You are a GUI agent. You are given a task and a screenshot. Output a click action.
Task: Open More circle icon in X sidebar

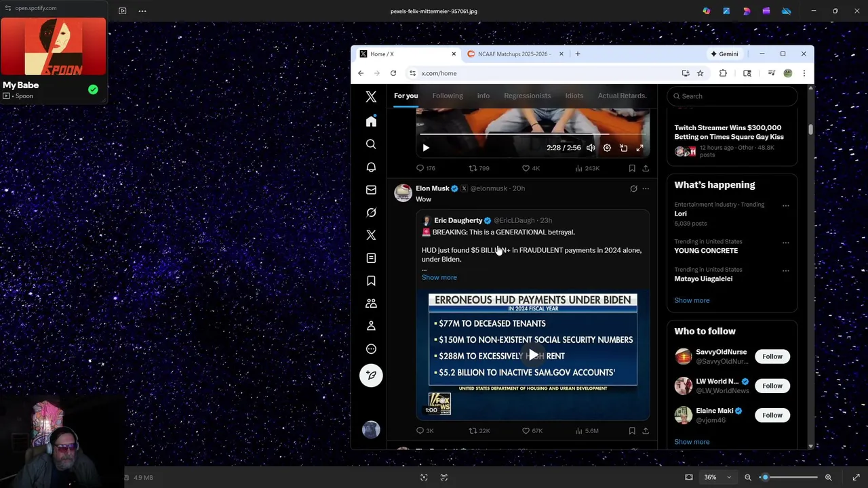(x=371, y=349)
